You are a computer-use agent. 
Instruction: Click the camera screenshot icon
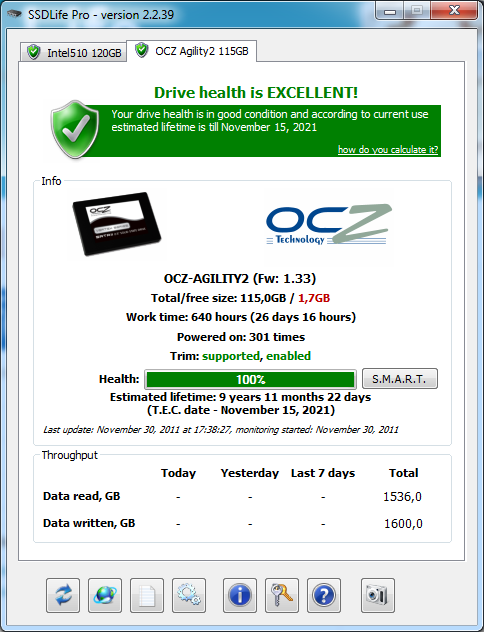[x=378, y=595]
